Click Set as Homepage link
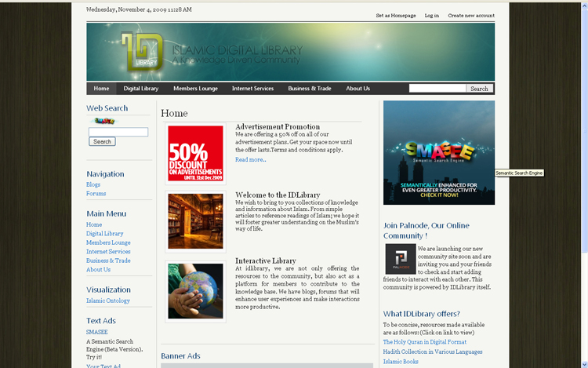 coord(395,16)
